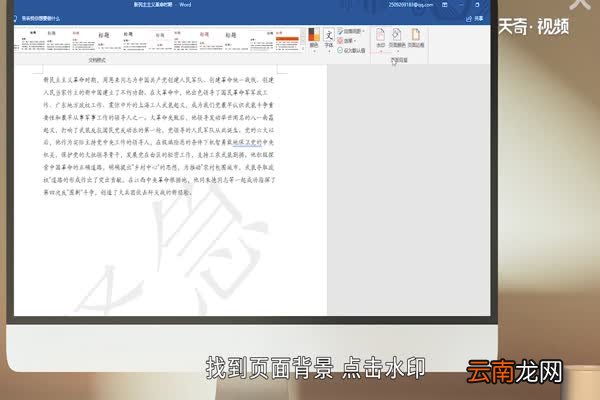The image size is (600, 400).
Task: Click the Tell Me search box
Action: click(x=38, y=18)
